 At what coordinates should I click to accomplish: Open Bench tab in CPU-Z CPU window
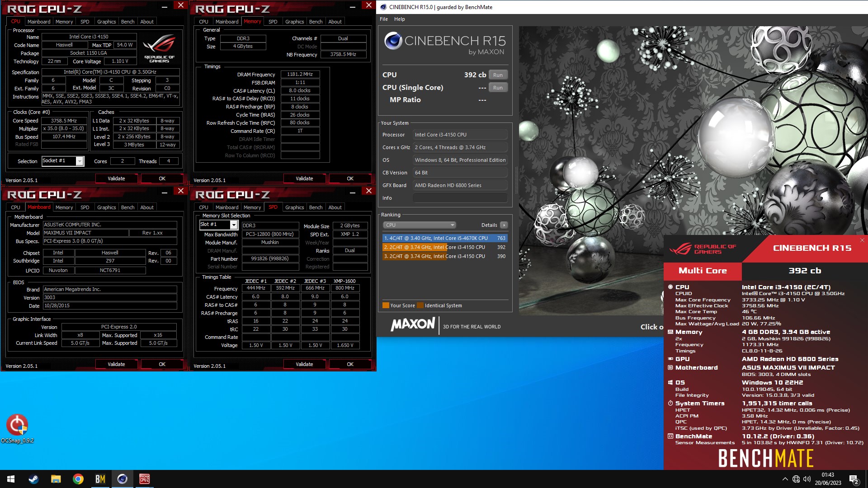(127, 22)
